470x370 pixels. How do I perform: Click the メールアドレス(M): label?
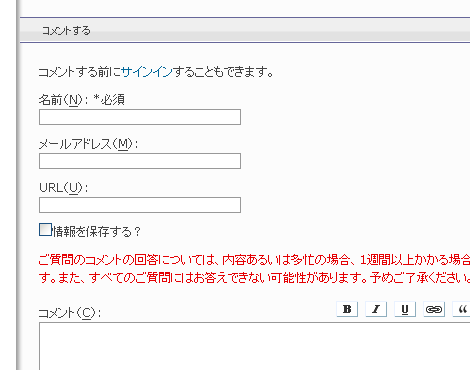(88, 144)
